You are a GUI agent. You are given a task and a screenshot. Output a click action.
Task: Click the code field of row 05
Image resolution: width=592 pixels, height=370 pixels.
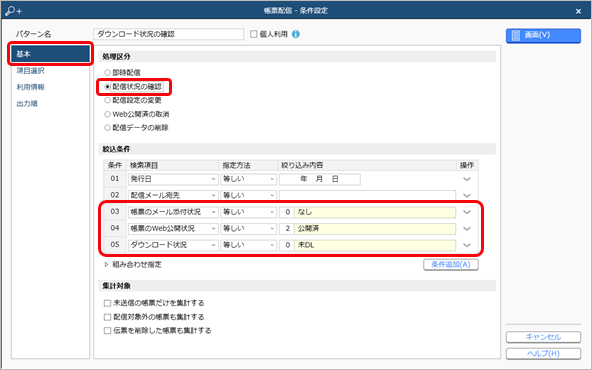click(287, 245)
